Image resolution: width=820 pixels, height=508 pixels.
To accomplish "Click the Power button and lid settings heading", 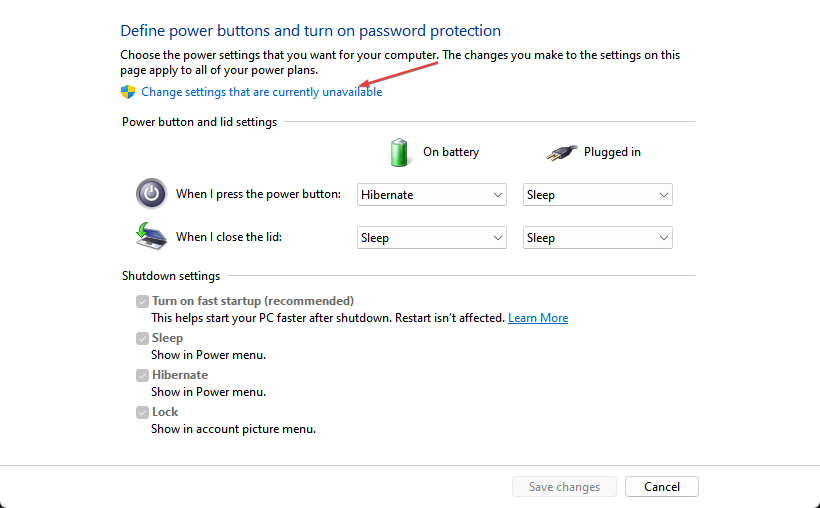I will 199,122.
